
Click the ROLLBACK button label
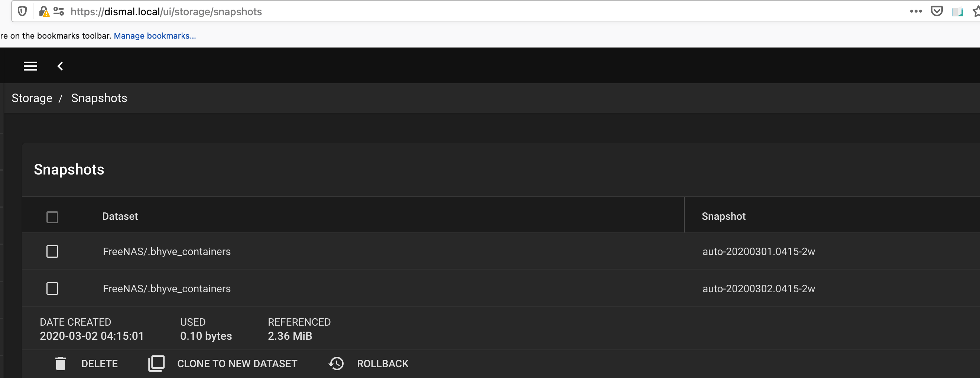[382, 364]
